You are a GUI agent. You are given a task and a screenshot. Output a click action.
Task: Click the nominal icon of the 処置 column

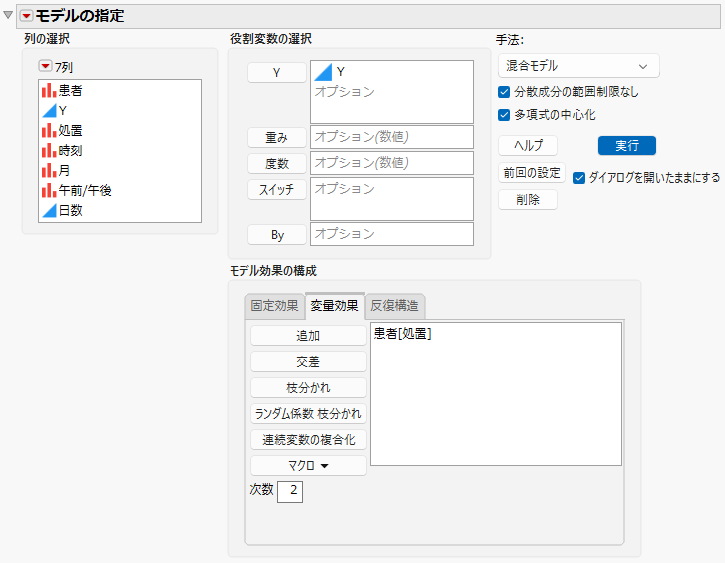(x=49, y=131)
